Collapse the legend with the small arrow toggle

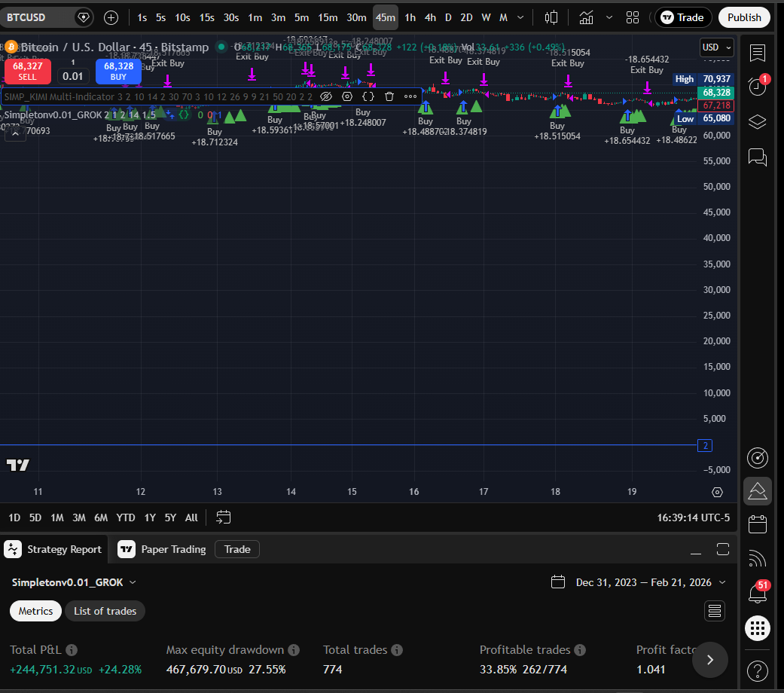coord(15,133)
